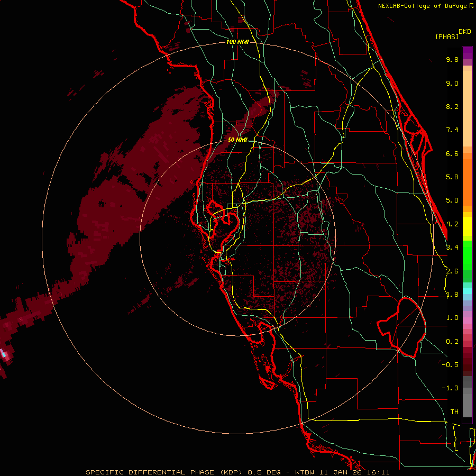Click the 1.8 scale label
This screenshot has height=476, width=476.
[x=452, y=295]
